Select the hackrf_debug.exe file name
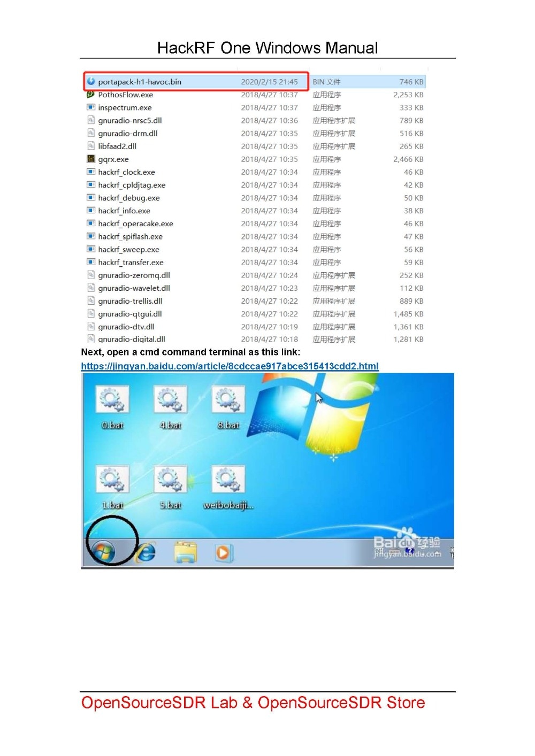 click(x=129, y=198)
